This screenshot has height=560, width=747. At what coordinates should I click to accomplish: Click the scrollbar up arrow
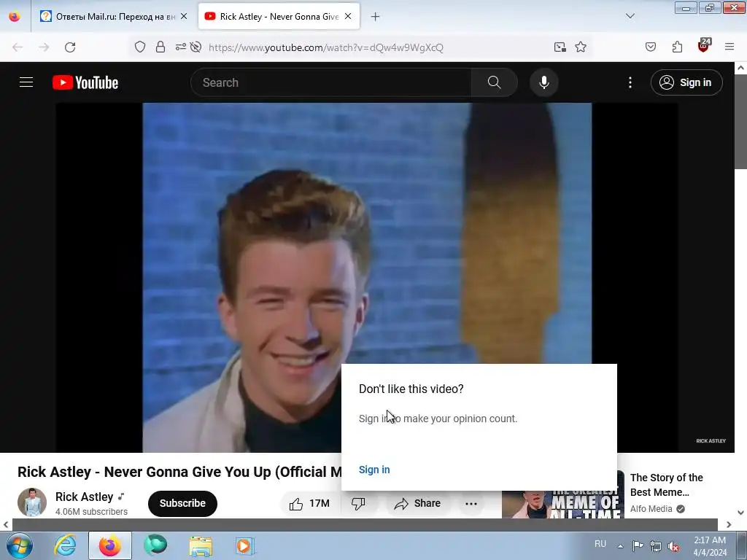coord(741,68)
